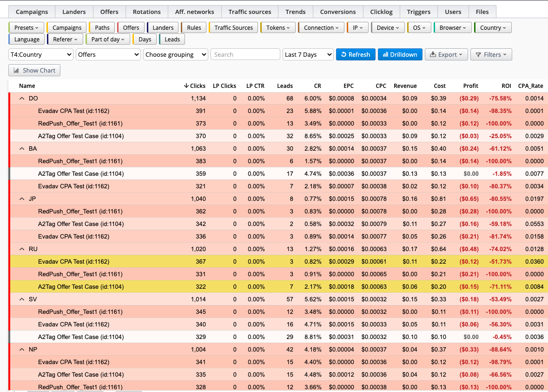Sort table by the ROI column header
Screen dimensions: 548x392
[x=506, y=86]
